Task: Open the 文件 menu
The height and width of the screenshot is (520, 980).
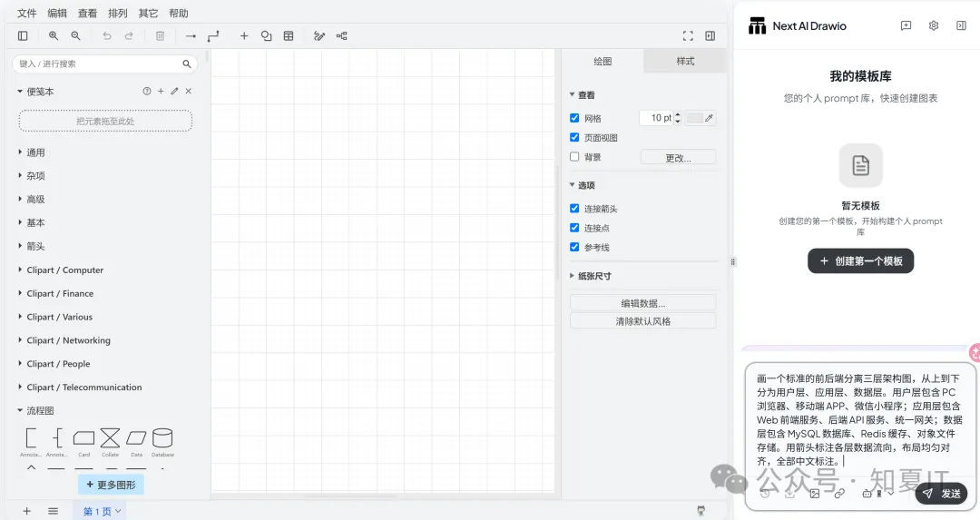Action: point(27,13)
